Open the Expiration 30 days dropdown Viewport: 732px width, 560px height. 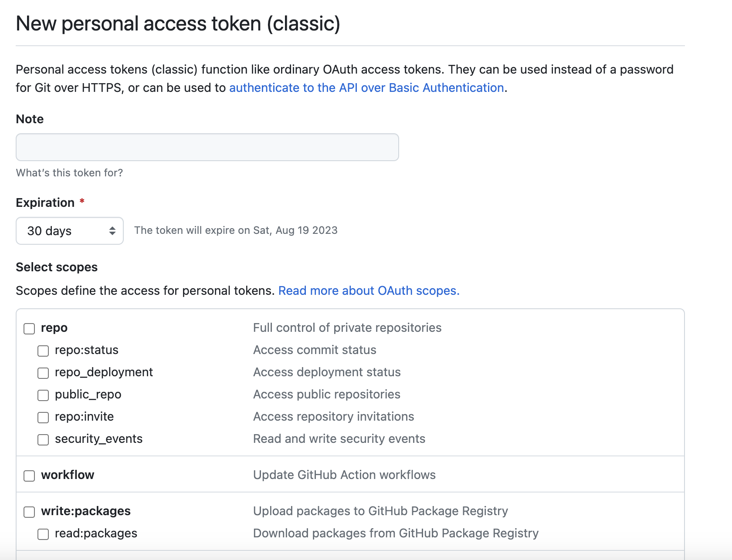point(70,231)
